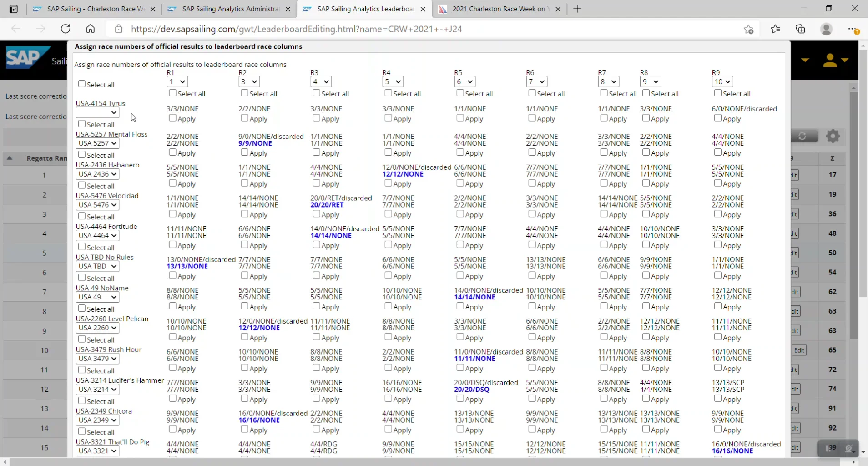The width and height of the screenshot is (868, 466).
Task: Click the Edit button next to score 65
Action: tap(800, 350)
